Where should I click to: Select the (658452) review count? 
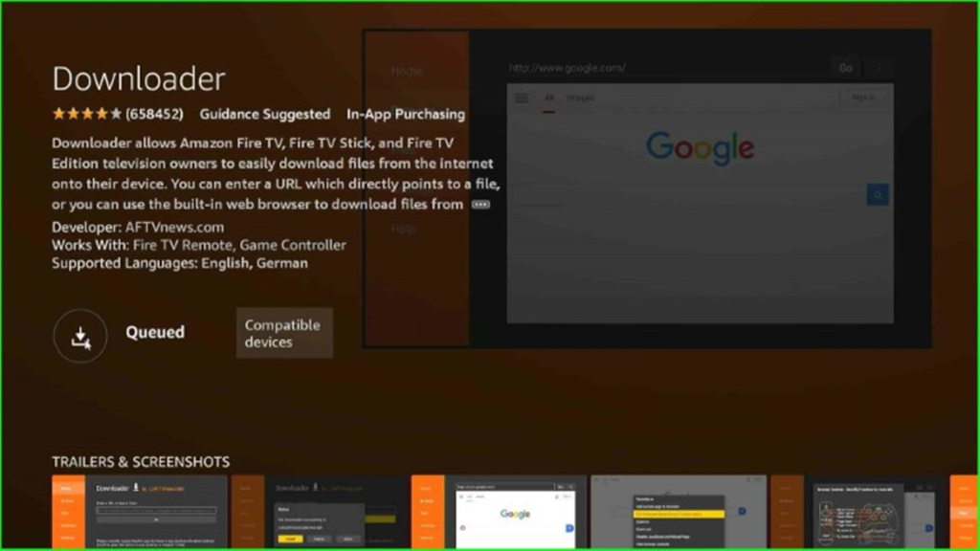[154, 114]
